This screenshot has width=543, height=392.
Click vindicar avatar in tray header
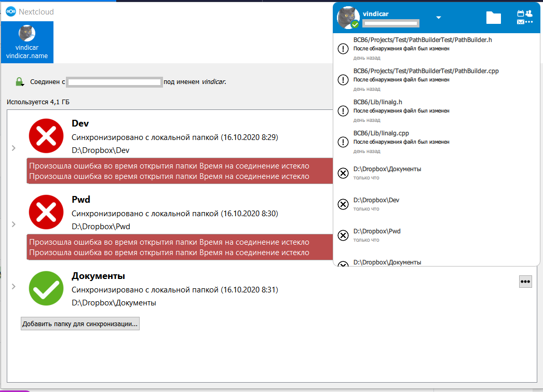click(x=348, y=17)
